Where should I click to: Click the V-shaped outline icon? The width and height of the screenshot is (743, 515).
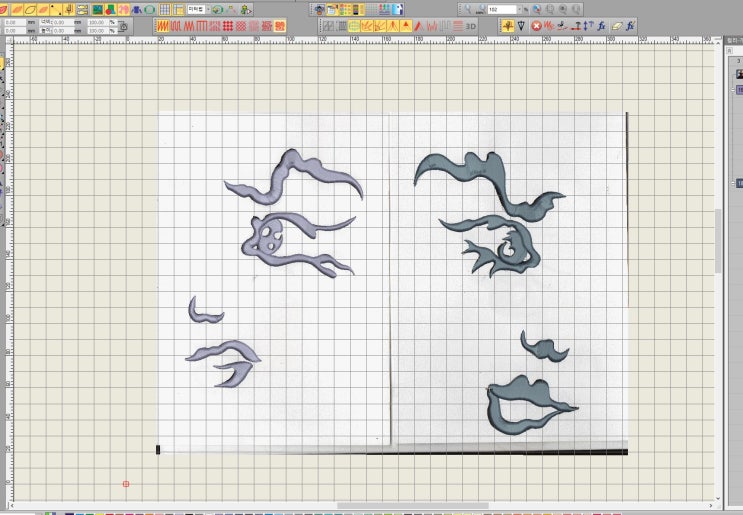[521, 26]
